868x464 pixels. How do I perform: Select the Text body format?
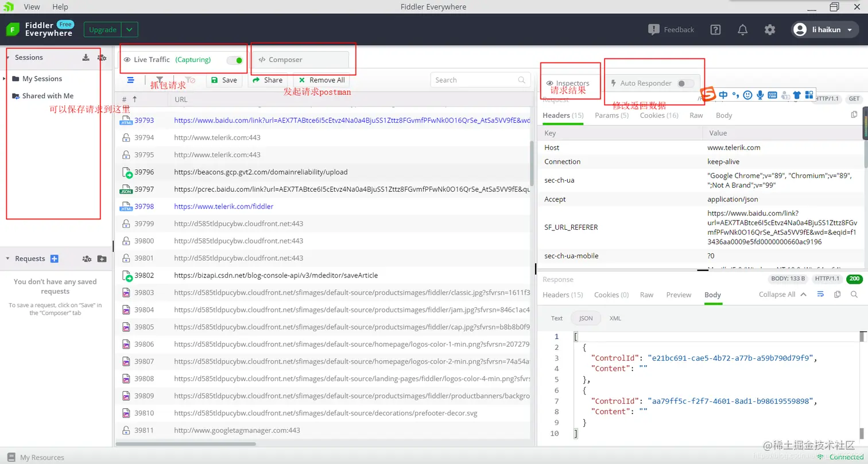(x=557, y=318)
